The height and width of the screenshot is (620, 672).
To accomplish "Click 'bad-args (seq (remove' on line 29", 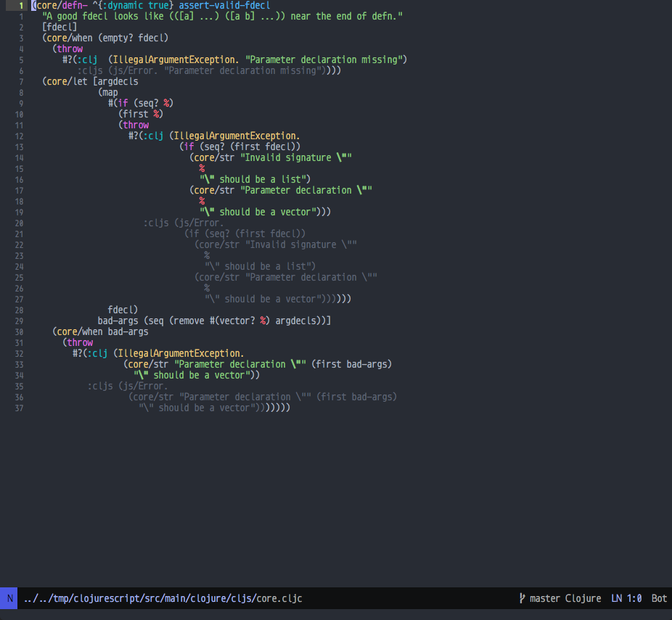I will (151, 321).
